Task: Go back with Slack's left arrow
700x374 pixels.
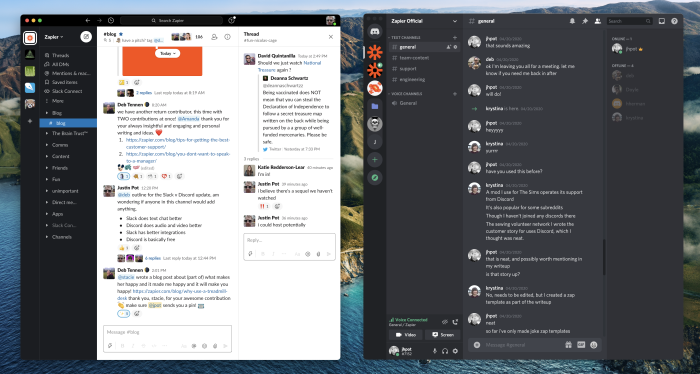Action: click(88, 21)
